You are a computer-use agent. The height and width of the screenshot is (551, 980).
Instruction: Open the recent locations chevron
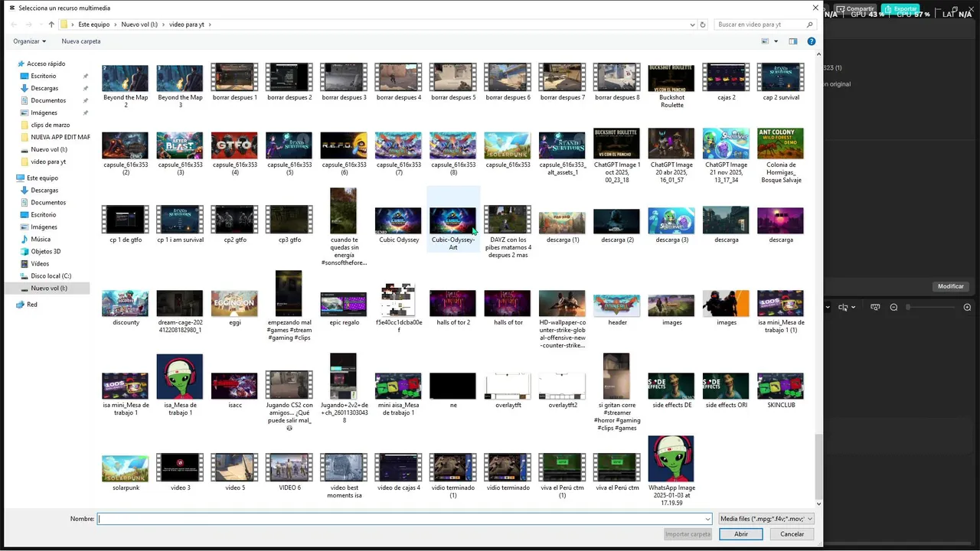[x=41, y=24]
